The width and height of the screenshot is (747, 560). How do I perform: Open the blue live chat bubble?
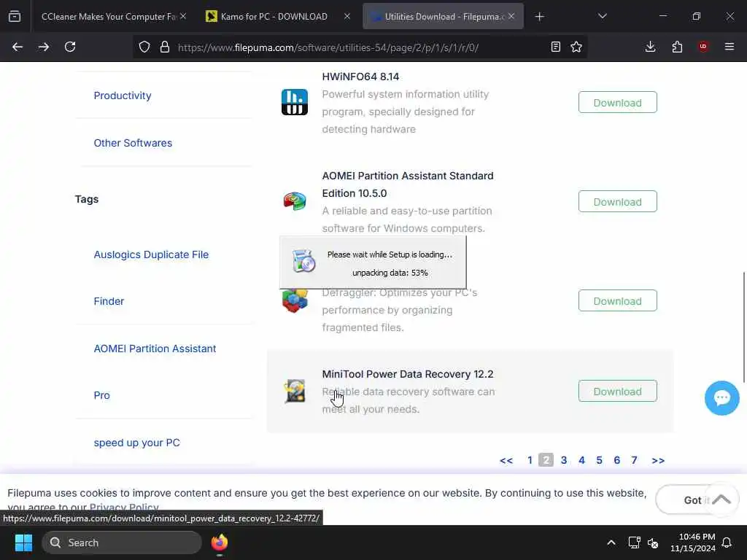[x=721, y=398]
